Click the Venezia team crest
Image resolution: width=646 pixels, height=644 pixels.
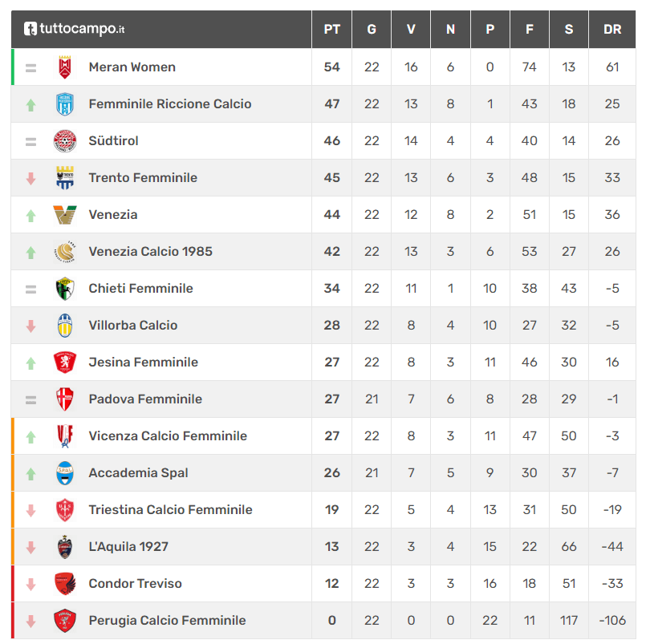65,214
